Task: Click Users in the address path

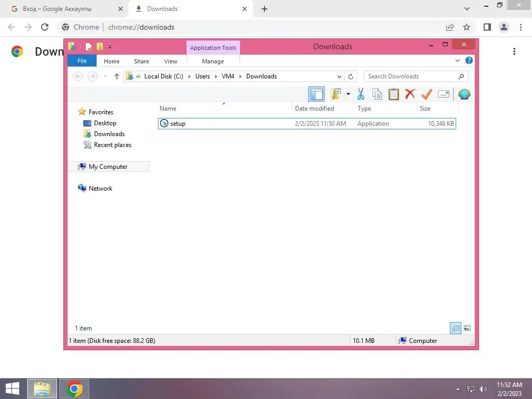Action: click(203, 76)
